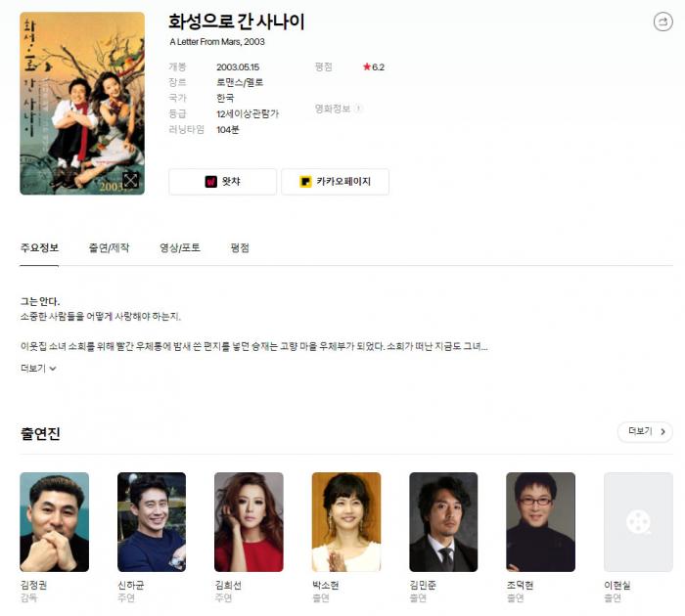Open the 영상/포토 tab
The height and width of the screenshot is (616, 685).
179,248
